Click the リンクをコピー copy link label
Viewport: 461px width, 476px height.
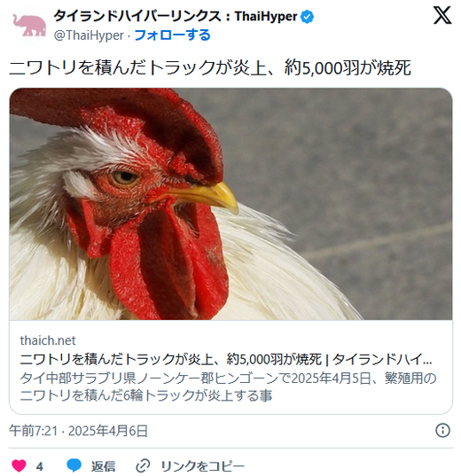202,466
